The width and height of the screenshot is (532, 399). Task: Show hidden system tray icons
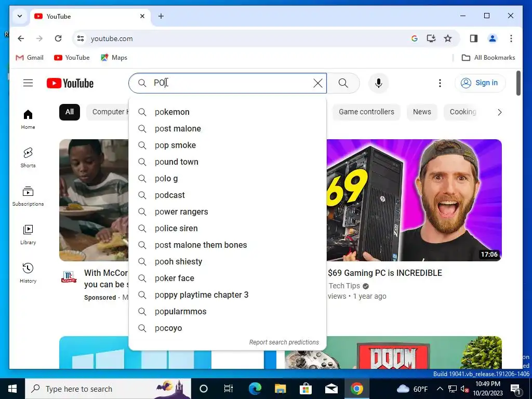click(440, 389)
